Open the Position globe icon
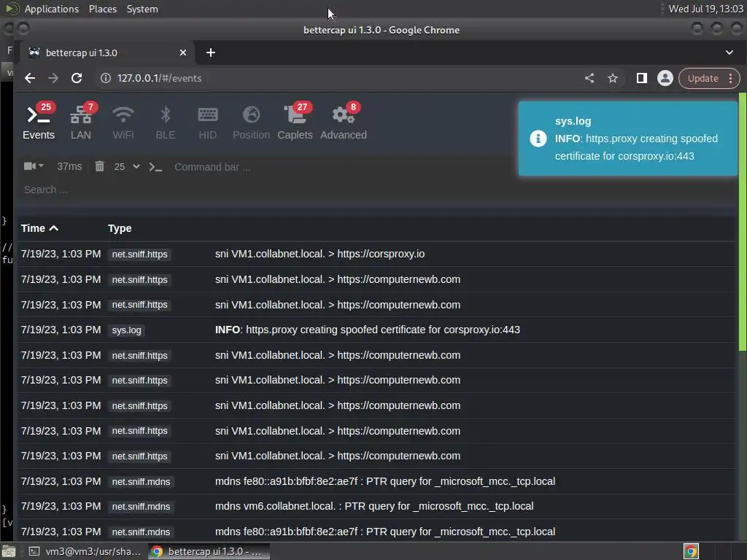 (251, 122)
